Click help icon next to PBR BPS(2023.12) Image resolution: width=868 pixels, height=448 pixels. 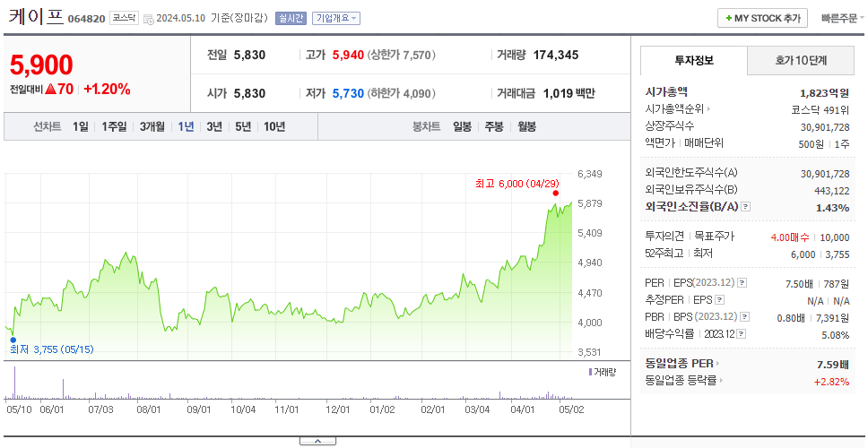click(746, 317)
